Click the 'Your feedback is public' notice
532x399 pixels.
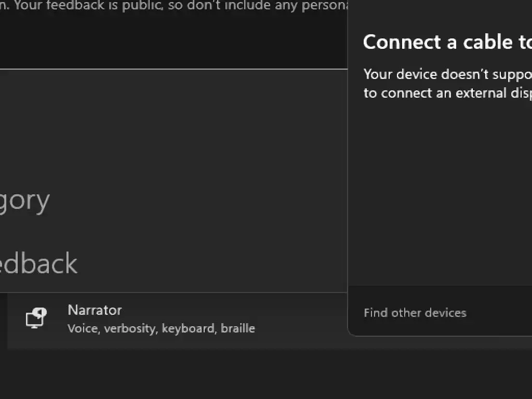[x=171, y=5]
